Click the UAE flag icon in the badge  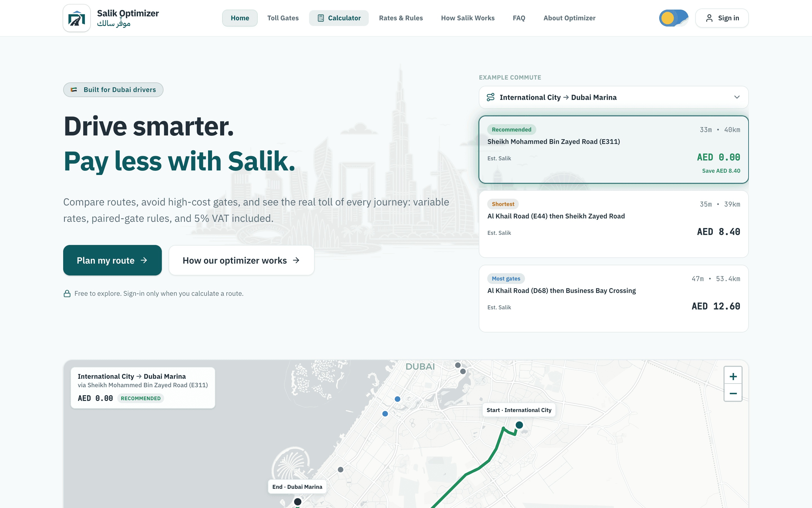click(x=74, y=90)
